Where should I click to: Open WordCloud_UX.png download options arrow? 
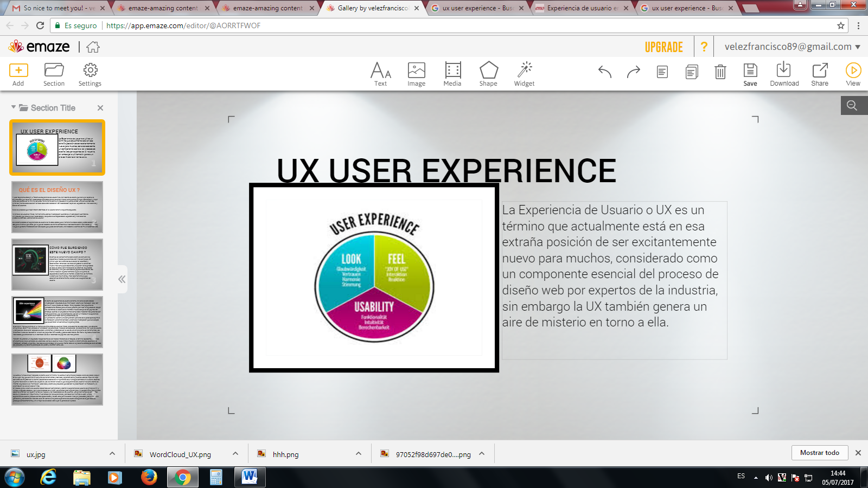pyautogui.click(x=235, y=454)
